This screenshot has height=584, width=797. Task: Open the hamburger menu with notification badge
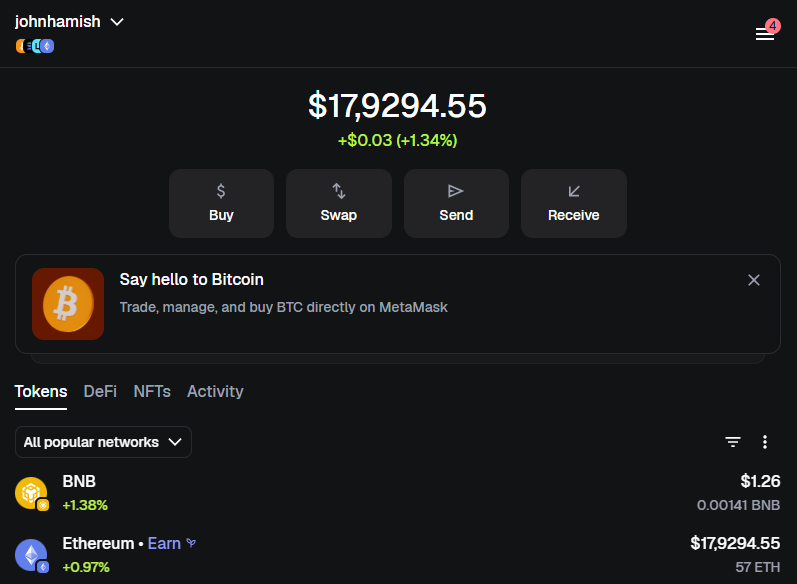tap(764, 34)
